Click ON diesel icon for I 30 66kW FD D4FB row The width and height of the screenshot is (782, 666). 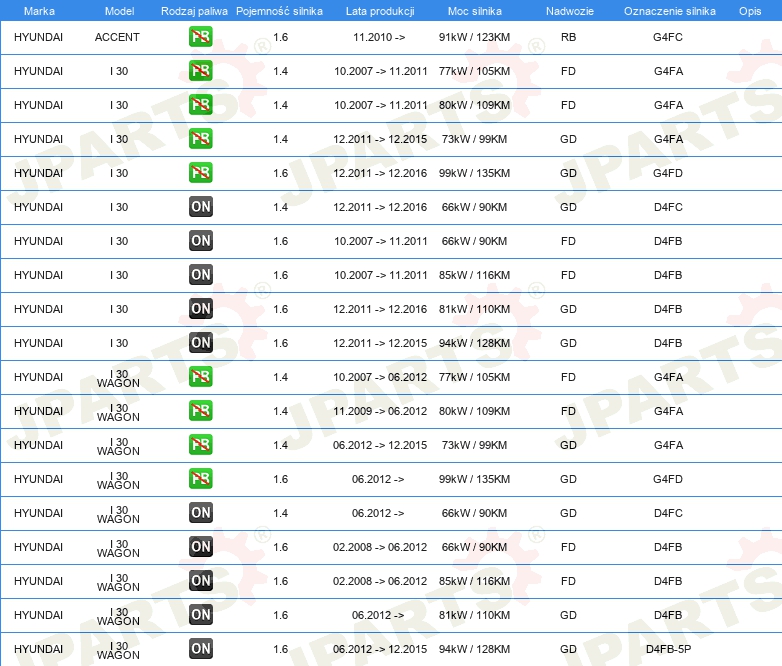tap(200, 240)
